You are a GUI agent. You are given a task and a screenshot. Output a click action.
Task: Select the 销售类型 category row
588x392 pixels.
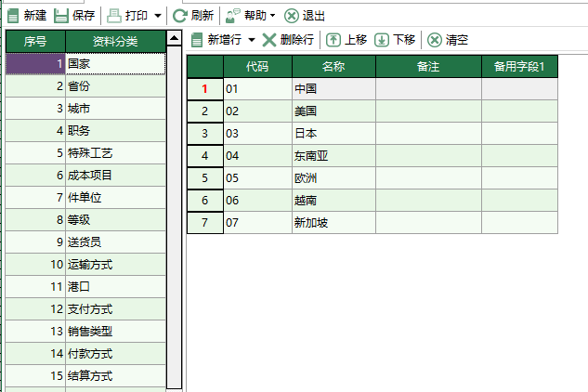tap(85, 332)
